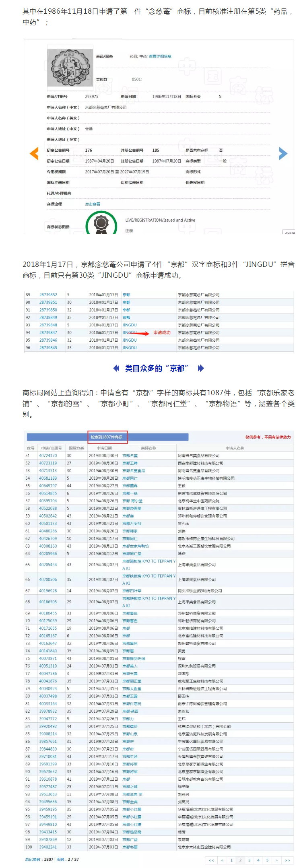Click the 商标名称 column header
The width and height of the screenshot is (299, 868).
[148, 448]
